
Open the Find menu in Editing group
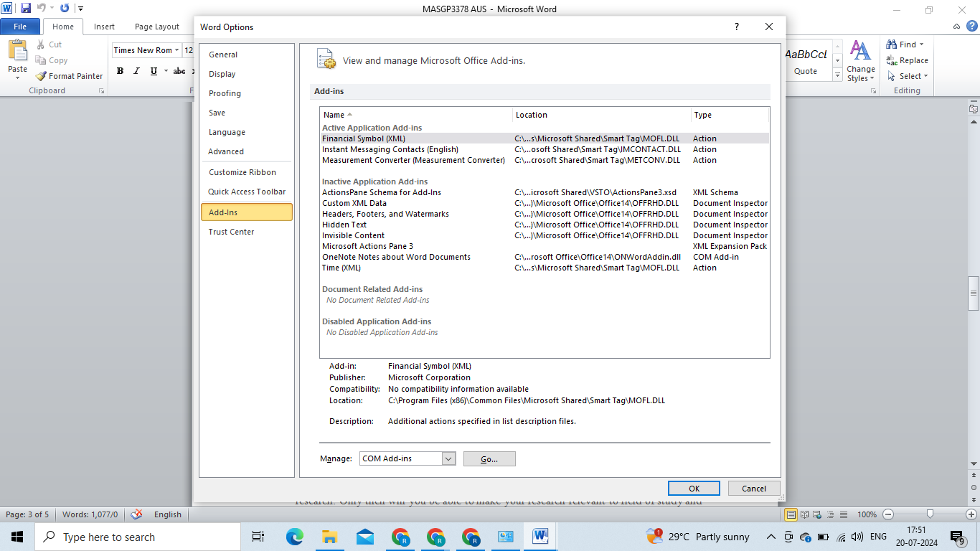pos(906,44)
